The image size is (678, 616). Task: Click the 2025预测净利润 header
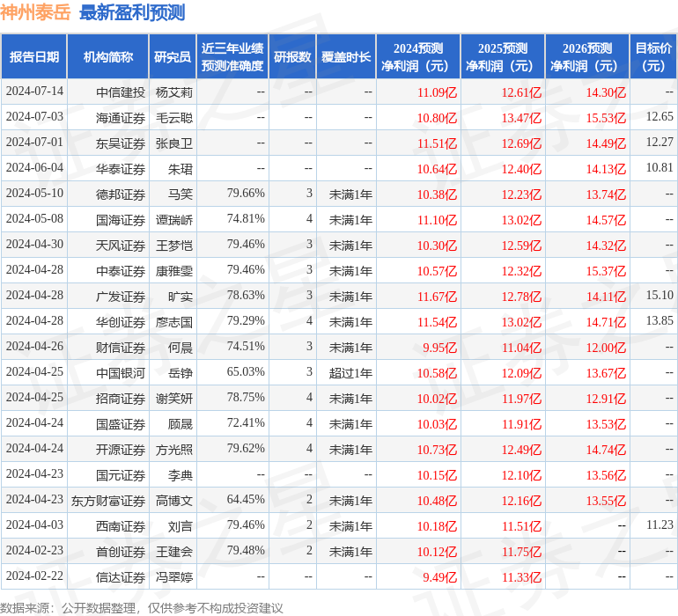pos(503,56)
